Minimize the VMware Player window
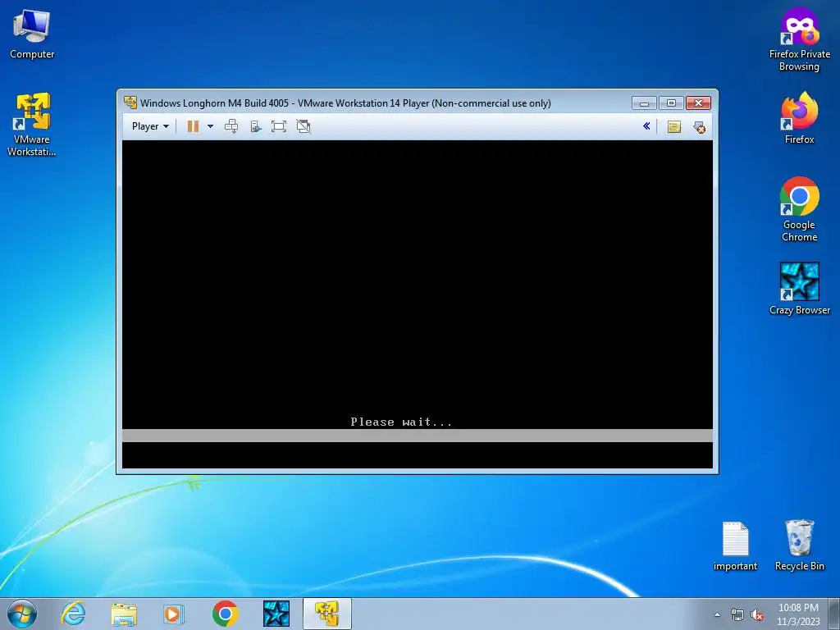The width and height of the screenshot is (840, 630). pos(644,103)
